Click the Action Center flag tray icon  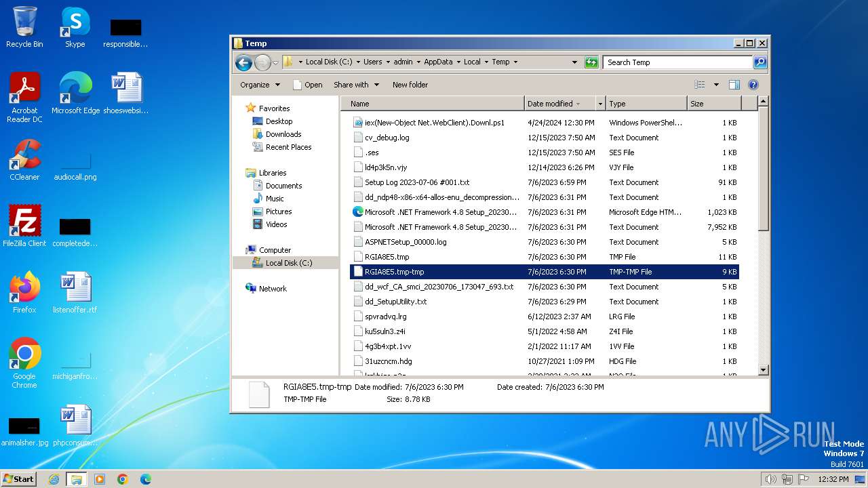(804, 479)
